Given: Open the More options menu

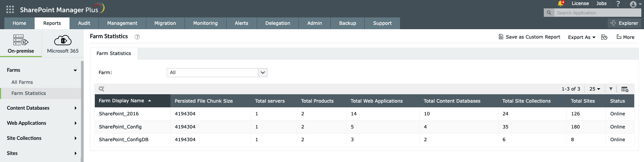Looking at the screenshot, I should point(626,37).
